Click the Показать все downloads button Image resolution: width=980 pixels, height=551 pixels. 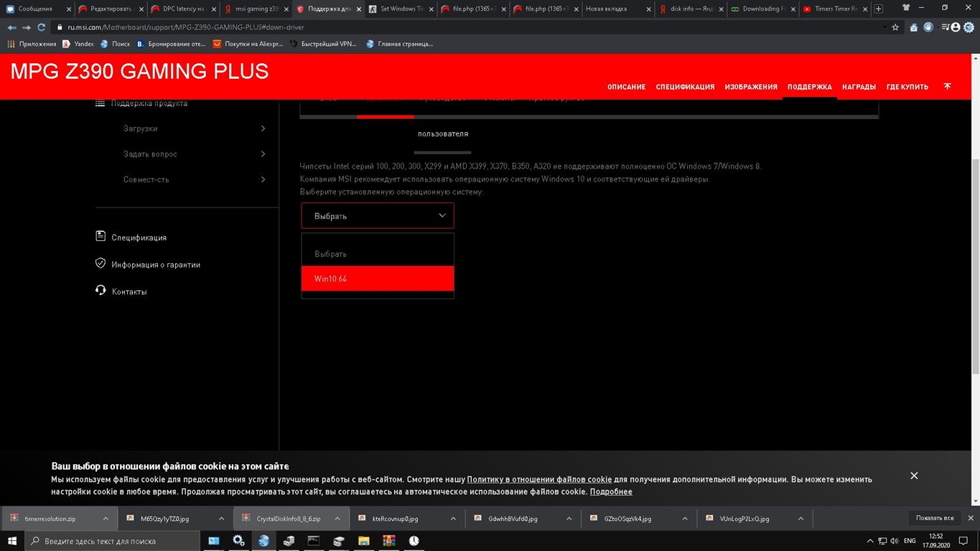click(x=935, y=518)
